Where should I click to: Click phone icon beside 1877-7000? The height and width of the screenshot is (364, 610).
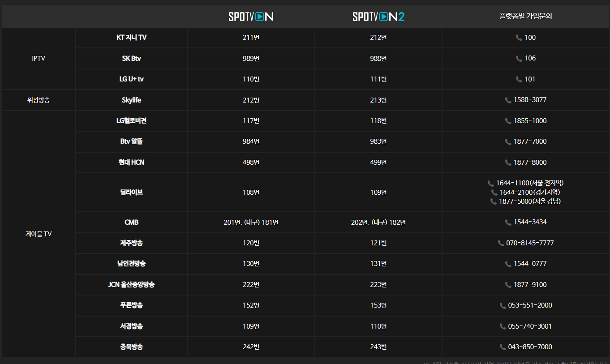pos(508,142)
